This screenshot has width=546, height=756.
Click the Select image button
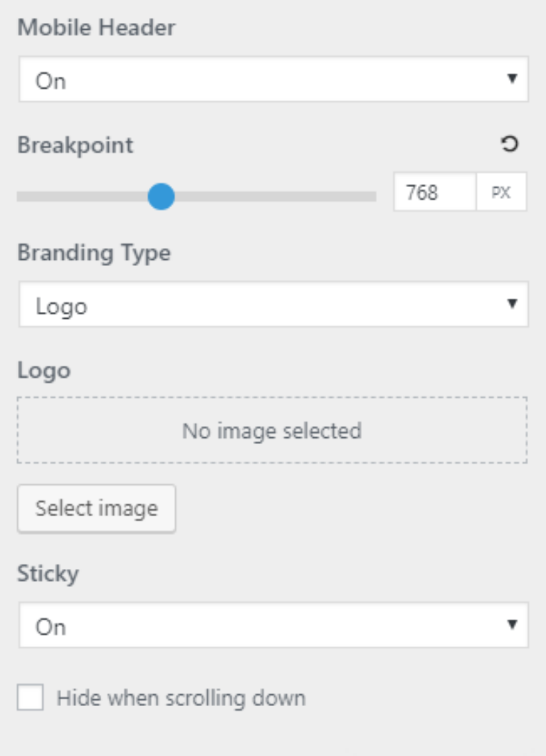click(x=96, y=509)
